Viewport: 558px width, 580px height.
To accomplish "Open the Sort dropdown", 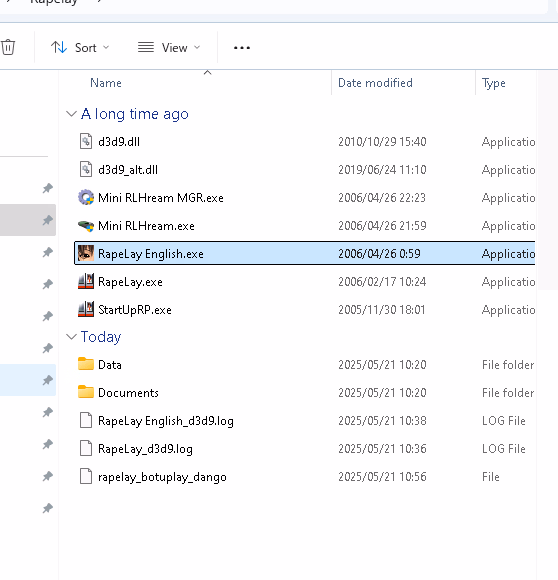I will [80, 47].
